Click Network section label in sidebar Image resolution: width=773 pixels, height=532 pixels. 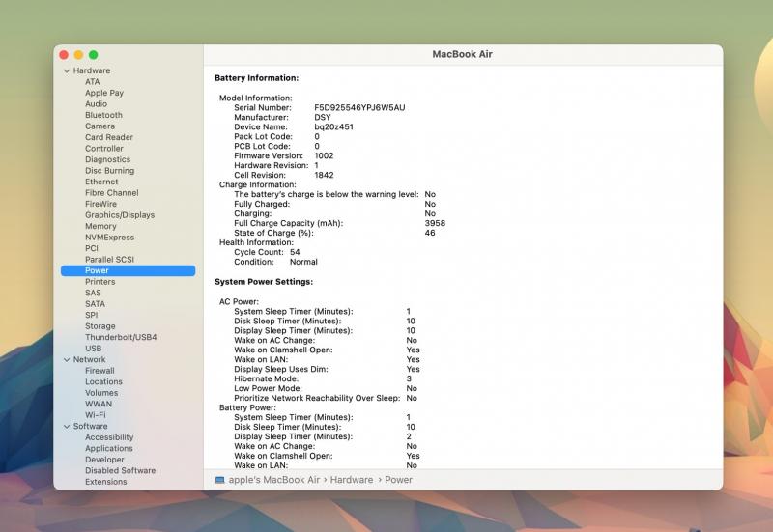[x=89, y=360]
